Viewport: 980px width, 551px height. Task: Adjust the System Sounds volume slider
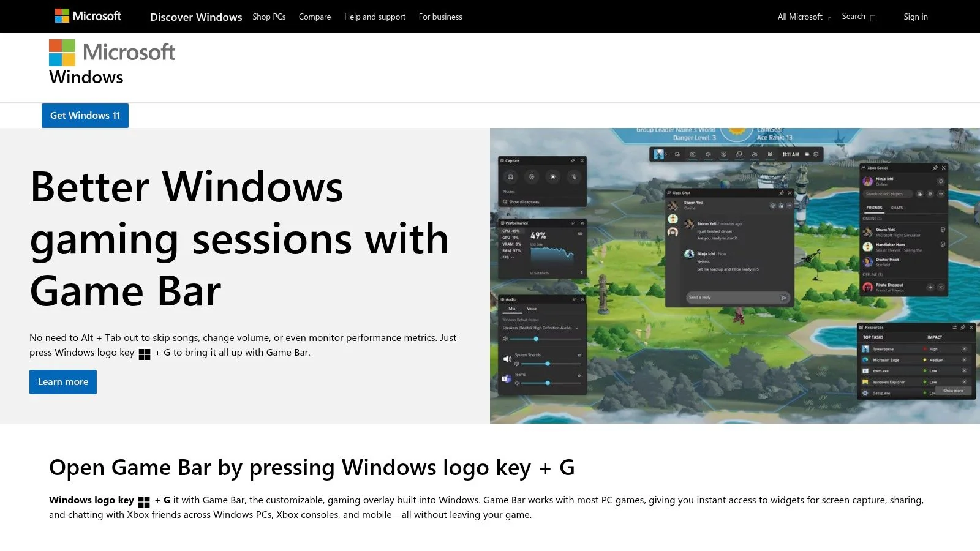551,364
